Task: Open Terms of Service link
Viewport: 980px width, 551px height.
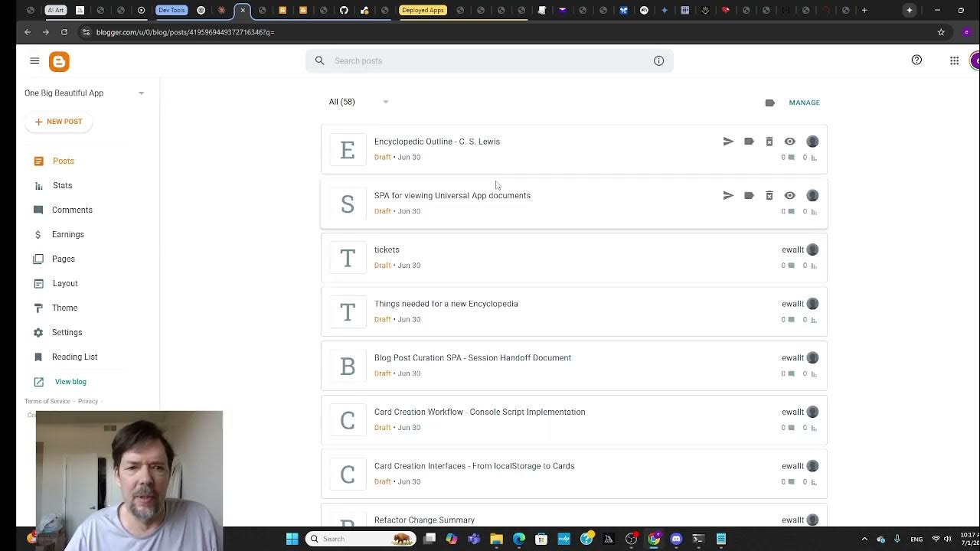Action: (x=47, y=401)
